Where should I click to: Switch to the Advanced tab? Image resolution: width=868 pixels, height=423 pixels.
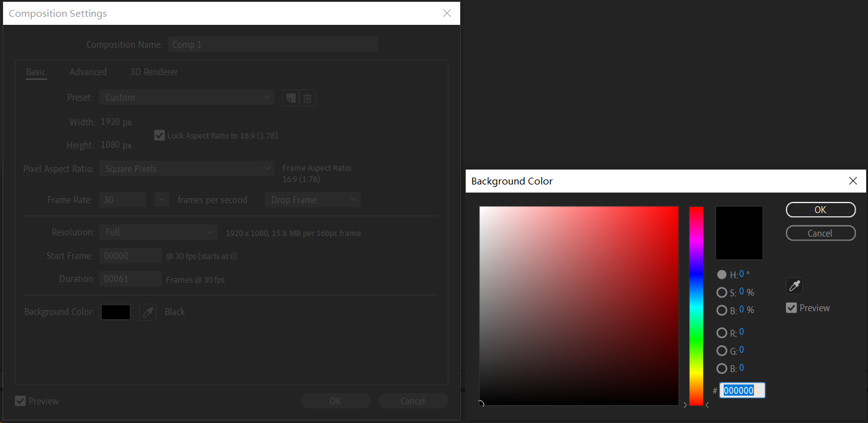click(x=88, y=72)
